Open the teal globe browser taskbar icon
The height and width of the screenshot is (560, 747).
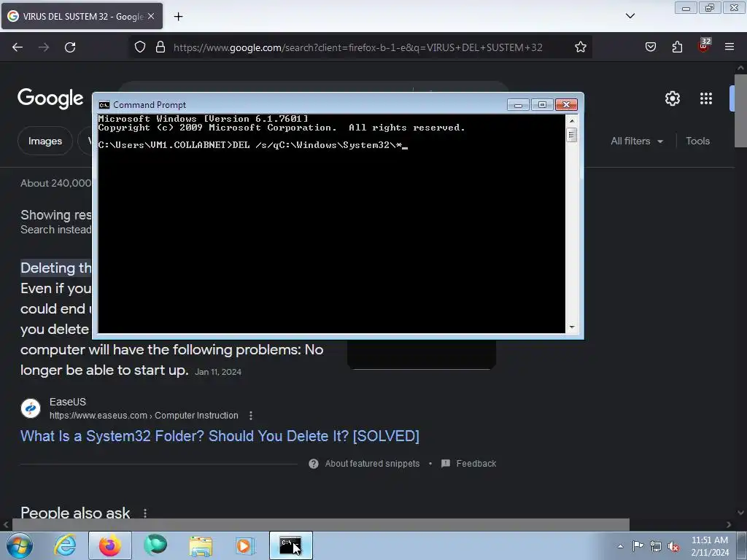[x=155, y=545]
